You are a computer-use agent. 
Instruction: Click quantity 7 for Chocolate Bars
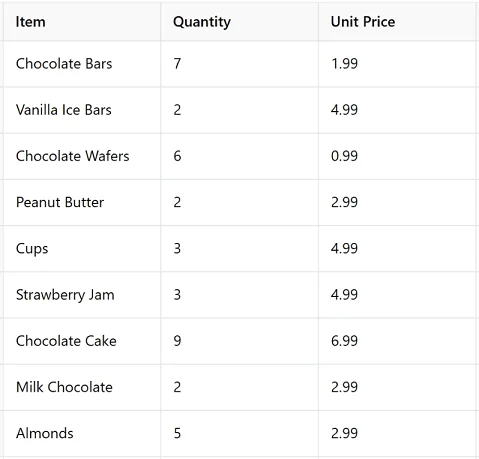239,64
